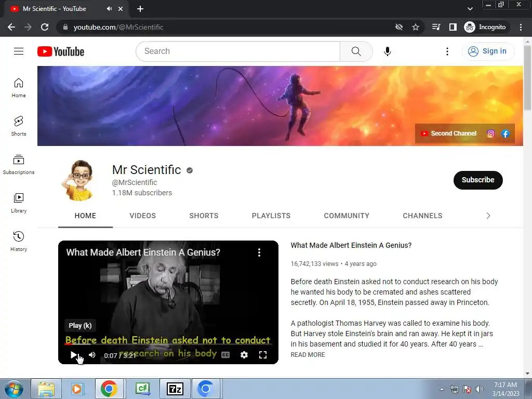The height and width of the screenshot is (399, 532).
Task: Start voice search with microphone icon
Action: (388, 51)
